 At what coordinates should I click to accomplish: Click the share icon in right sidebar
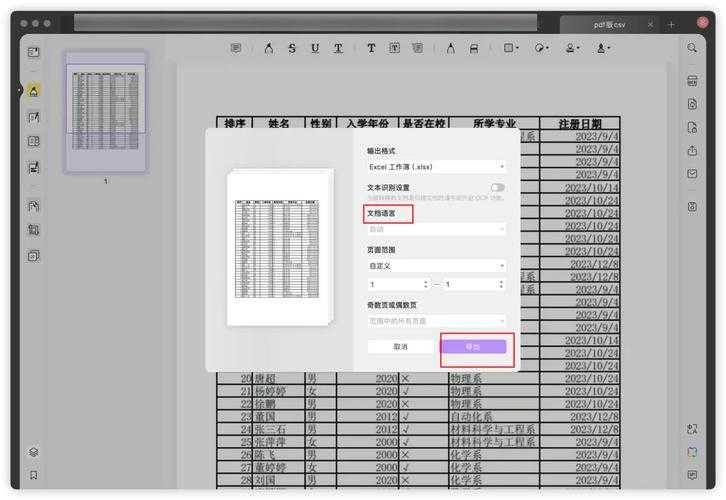[692, 150]
